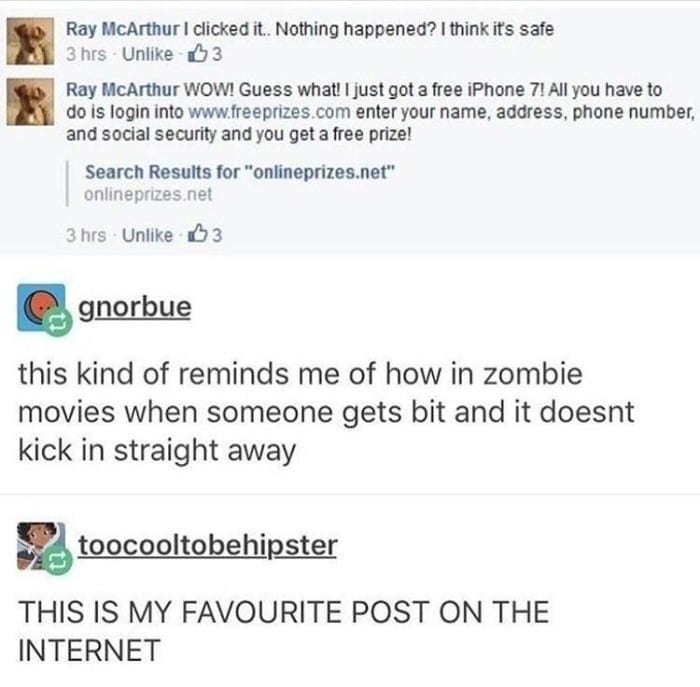This screenshot has height=687, width=700.
Task: Click toocooltobehipster's reblog badge icon
Action: click(x=58, y=561)
